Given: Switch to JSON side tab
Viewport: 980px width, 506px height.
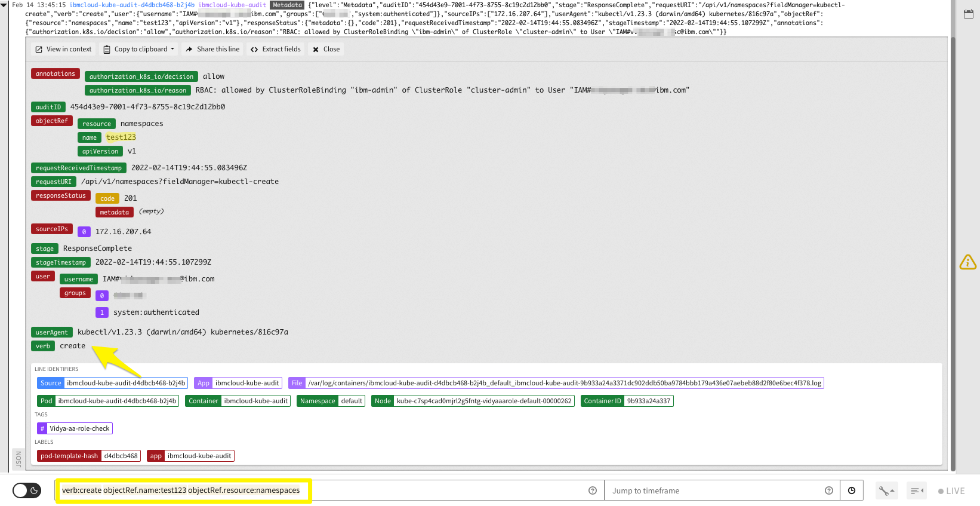Looking at the screenshot, I should [x=19, y=459].
